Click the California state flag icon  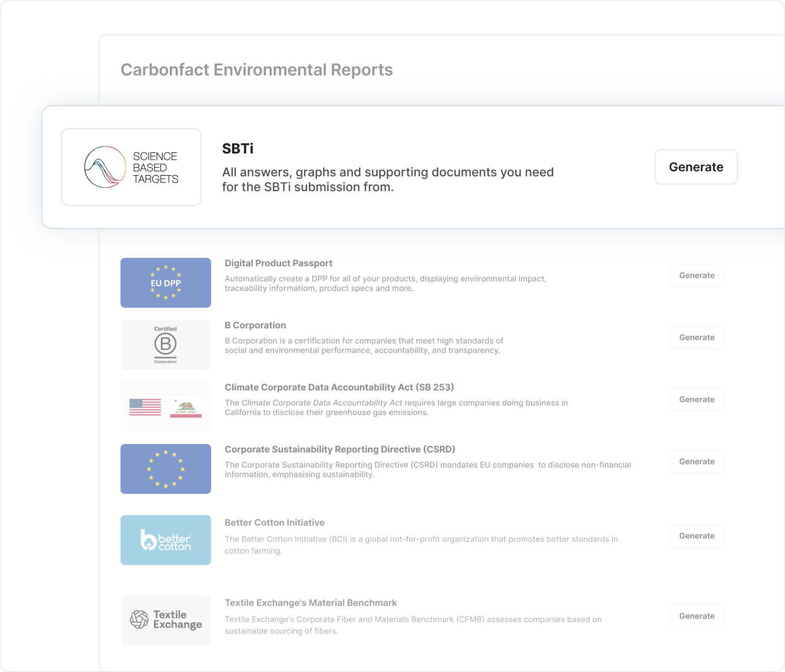[186, 407]
